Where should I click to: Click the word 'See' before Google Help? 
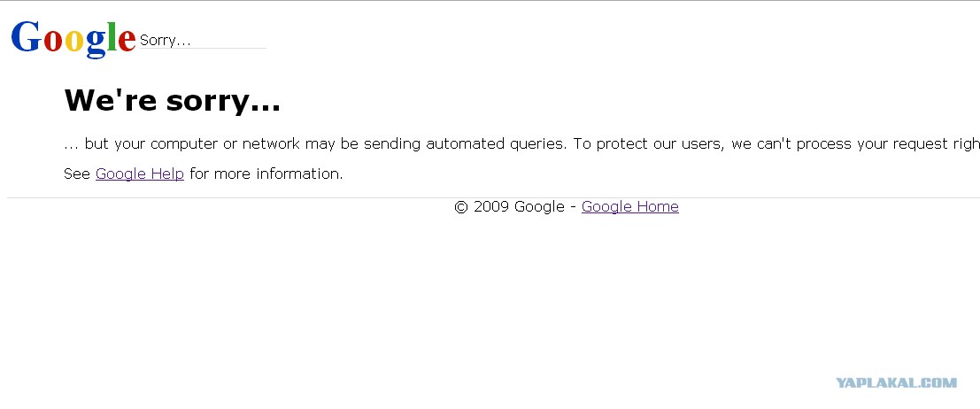[77, 174]
